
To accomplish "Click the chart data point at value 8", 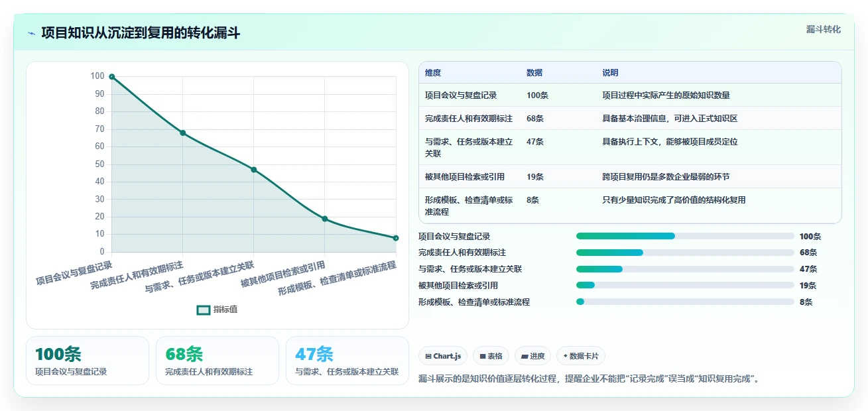I will [396, 238].
